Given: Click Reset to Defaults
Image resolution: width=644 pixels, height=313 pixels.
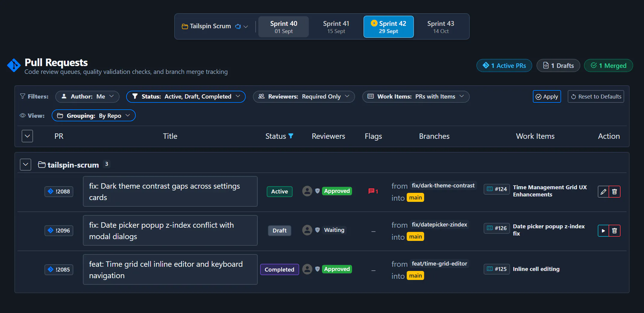Looking at the screenshot, I should (596, 96).
